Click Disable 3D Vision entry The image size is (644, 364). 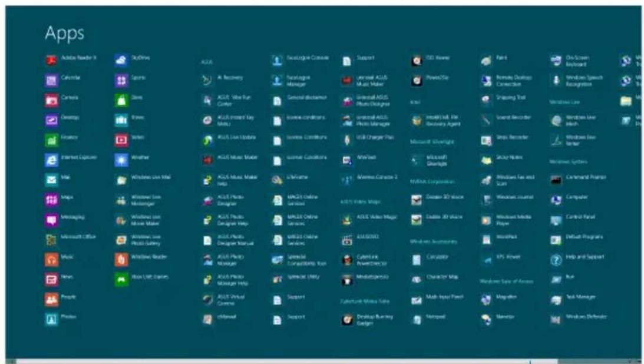[x=437, y=200]
